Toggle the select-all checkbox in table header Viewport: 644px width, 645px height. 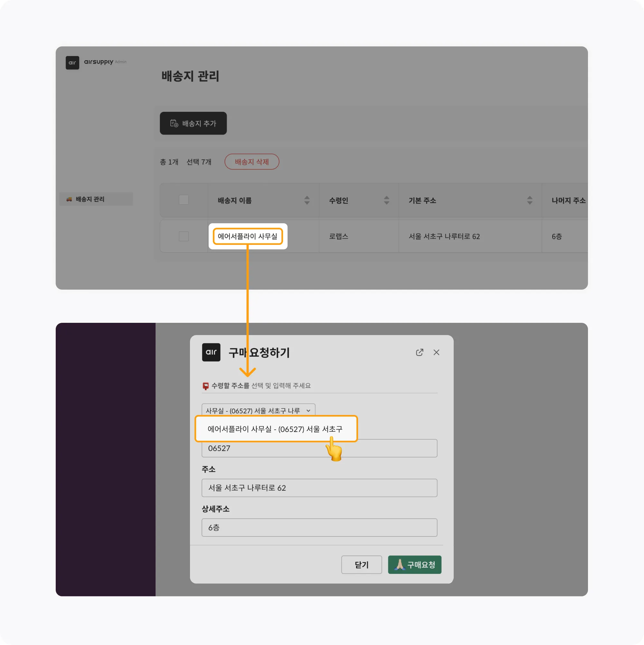(184, 200)
